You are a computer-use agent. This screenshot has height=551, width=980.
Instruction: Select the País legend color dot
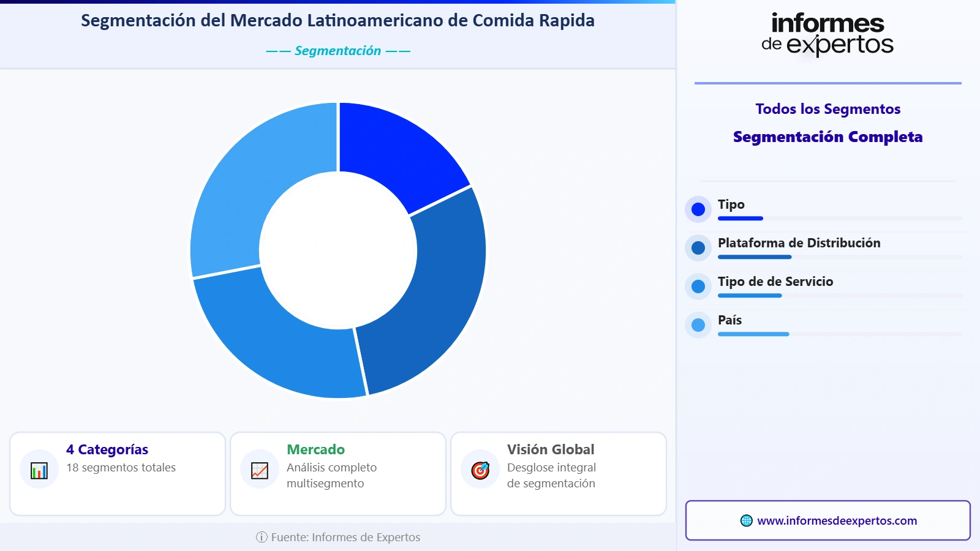click(x=698, y=325)
